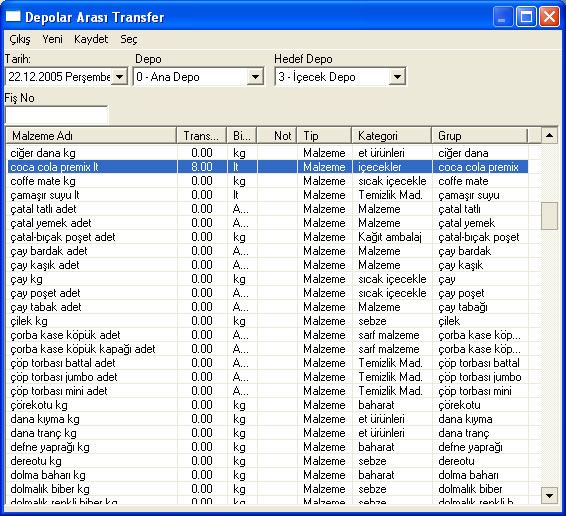Viewport: 566px width, 516px height.
Task: Select the coca cola premix lt row
Action: (x=267, y=167)
